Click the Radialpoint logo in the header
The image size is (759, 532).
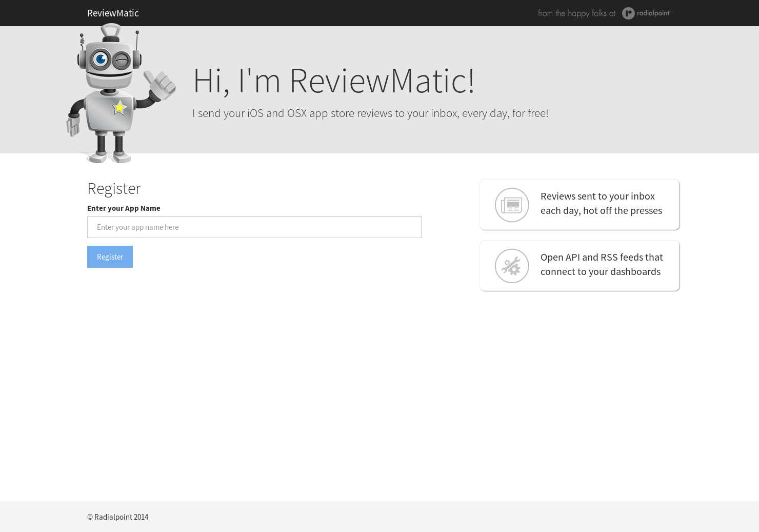(x=646, y=13)
